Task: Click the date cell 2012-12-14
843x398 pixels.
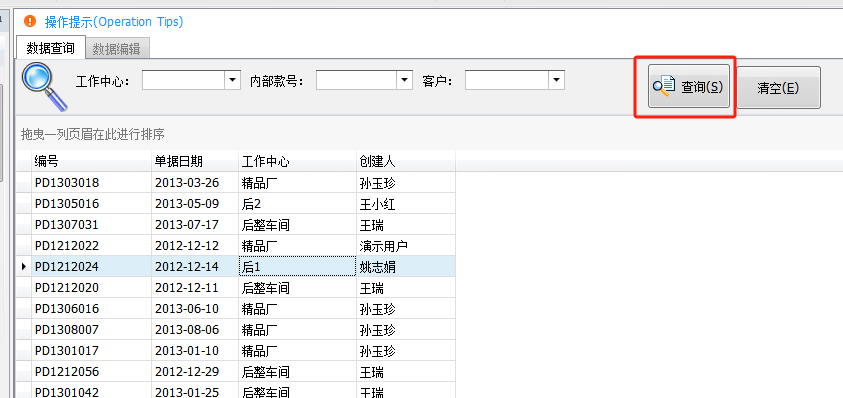Action: (195, 267)
